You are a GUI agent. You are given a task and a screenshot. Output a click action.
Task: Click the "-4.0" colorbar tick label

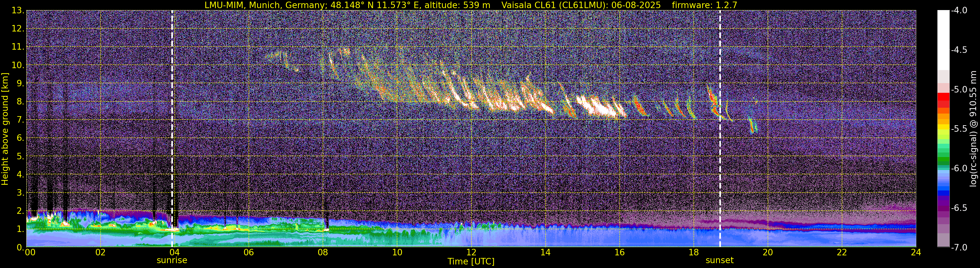(x=959, y=11)
